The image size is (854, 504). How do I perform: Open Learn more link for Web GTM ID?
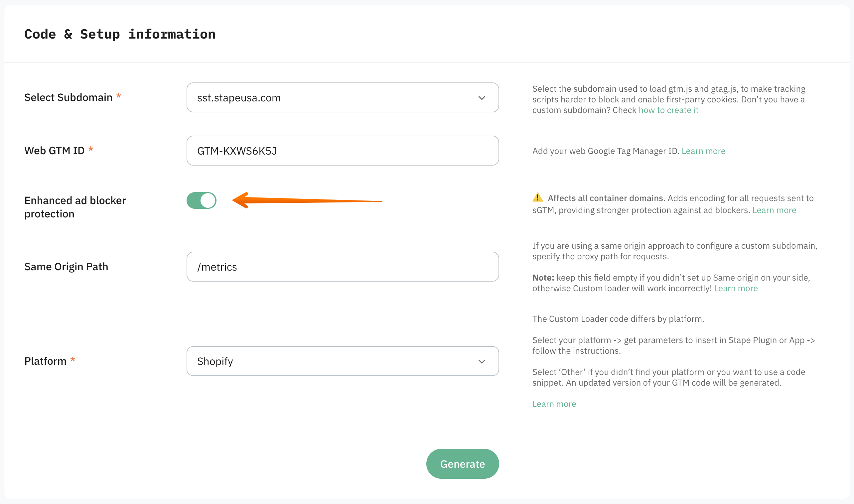tap(703, 151)
